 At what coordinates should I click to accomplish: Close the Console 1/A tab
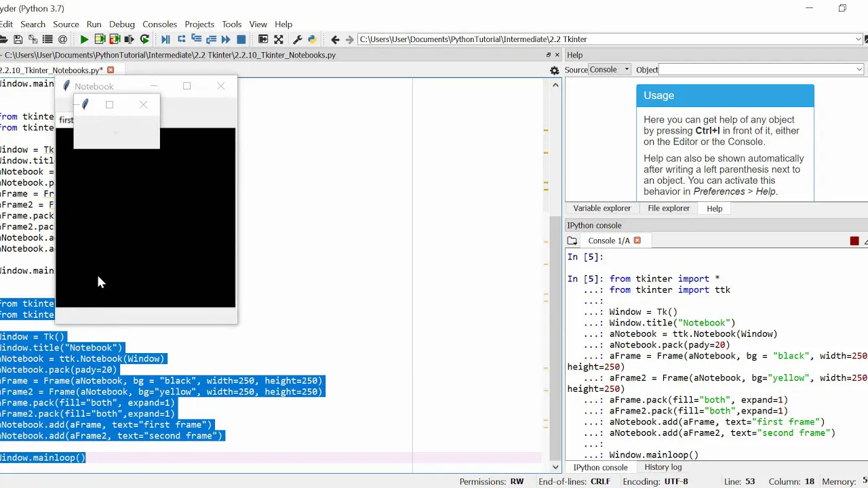pos(637,241)
